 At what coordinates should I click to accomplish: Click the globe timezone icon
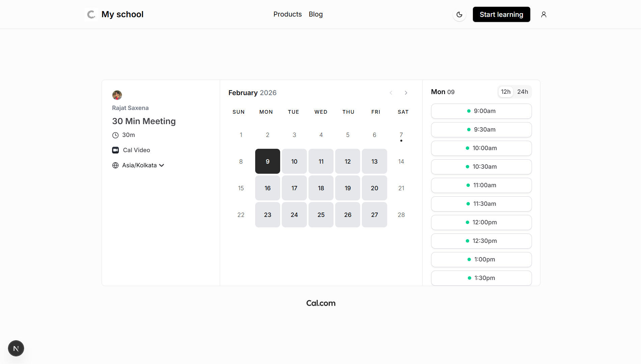115,165
